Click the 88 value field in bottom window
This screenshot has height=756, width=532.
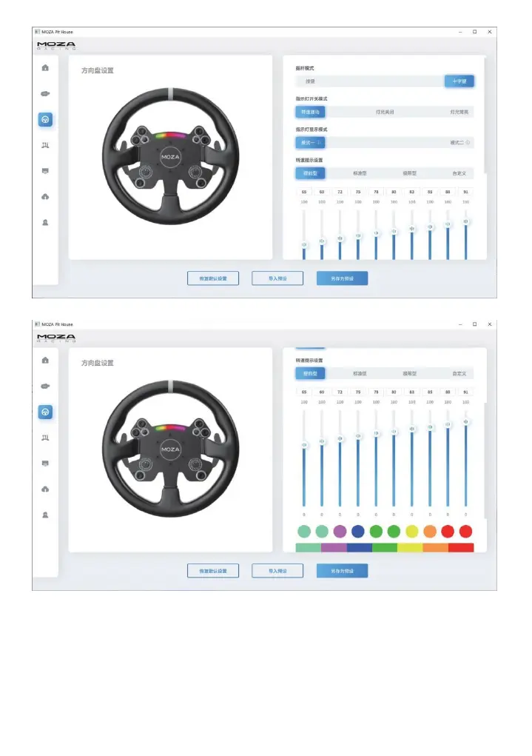click(x=448, y=392)
